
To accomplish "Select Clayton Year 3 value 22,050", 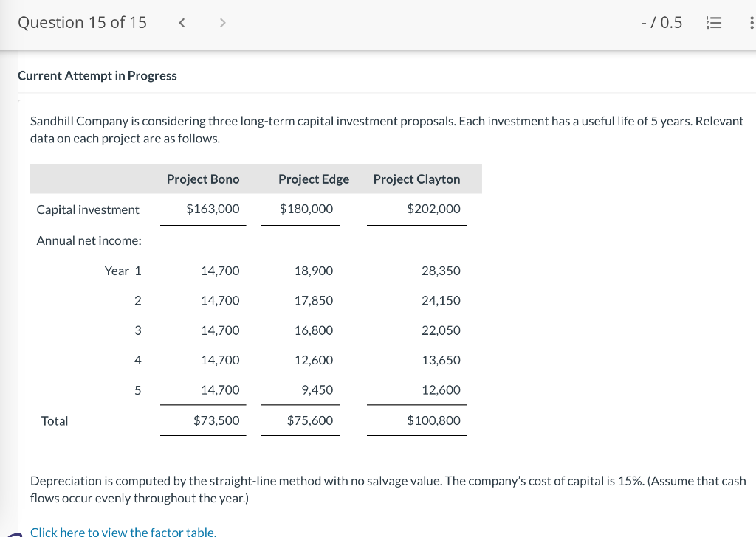I will [x=441, y=330].
